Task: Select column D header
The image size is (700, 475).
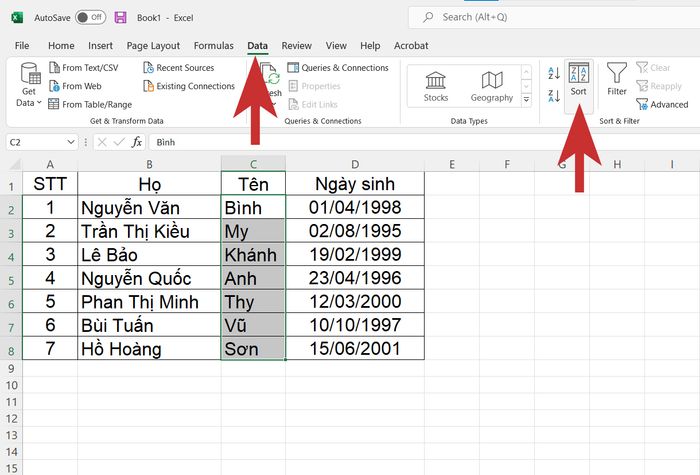Action: 355,164
